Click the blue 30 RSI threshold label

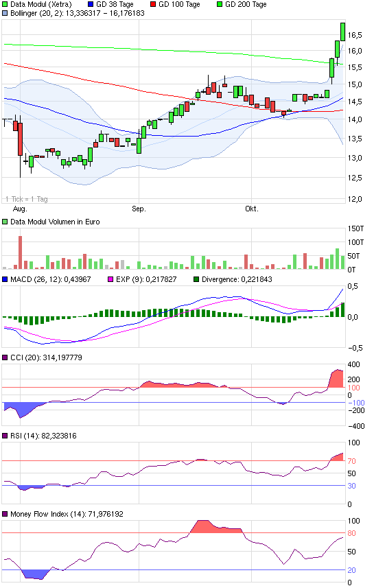point(351,486)
